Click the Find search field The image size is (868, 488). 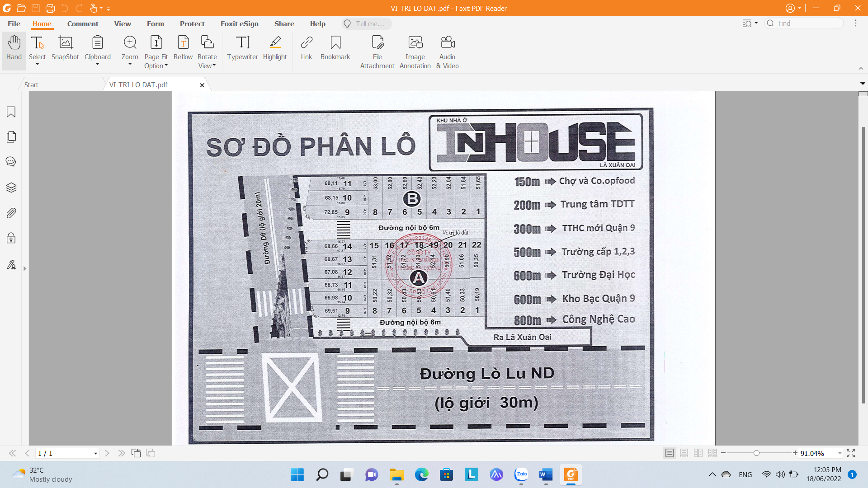coord(804,23)
